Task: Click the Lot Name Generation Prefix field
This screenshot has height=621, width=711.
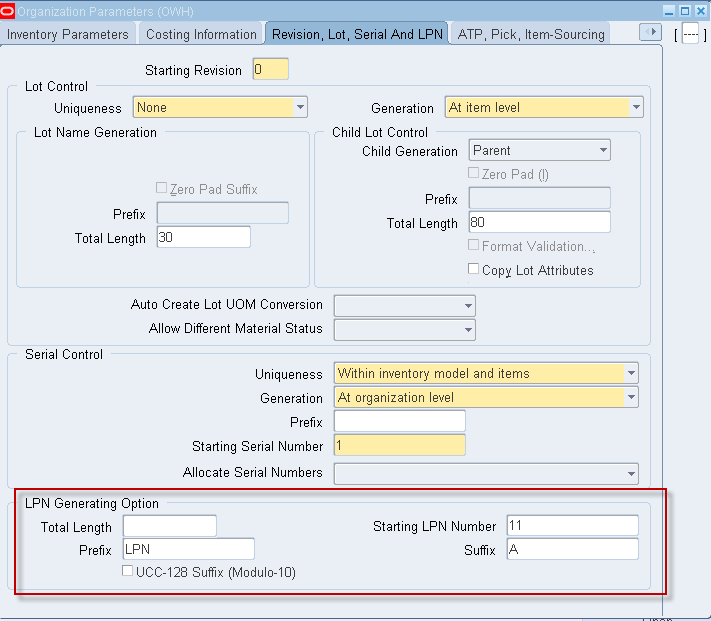Action: 223,213
